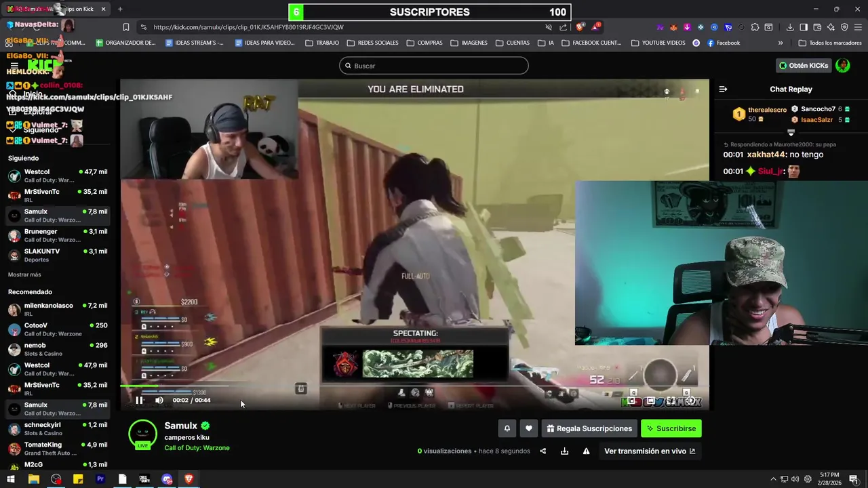Open Discord from taskbar
The width and height of the screenshot is (868, 488).
167,479
